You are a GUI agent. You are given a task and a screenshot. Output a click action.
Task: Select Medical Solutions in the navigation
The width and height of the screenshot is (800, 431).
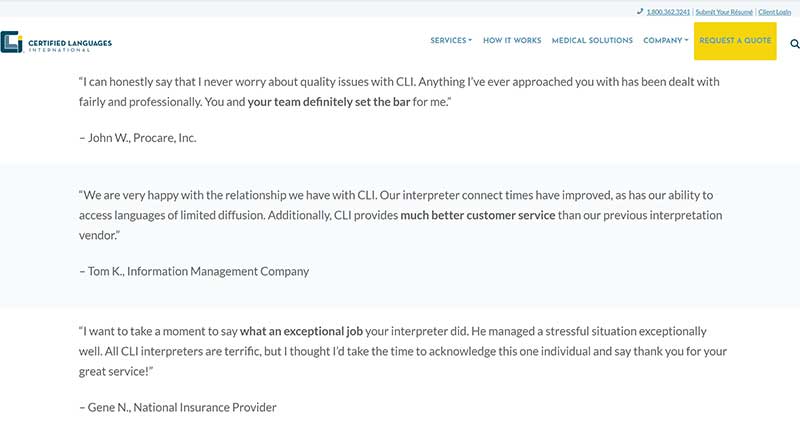pyautogui.click(x=592, y=41)
